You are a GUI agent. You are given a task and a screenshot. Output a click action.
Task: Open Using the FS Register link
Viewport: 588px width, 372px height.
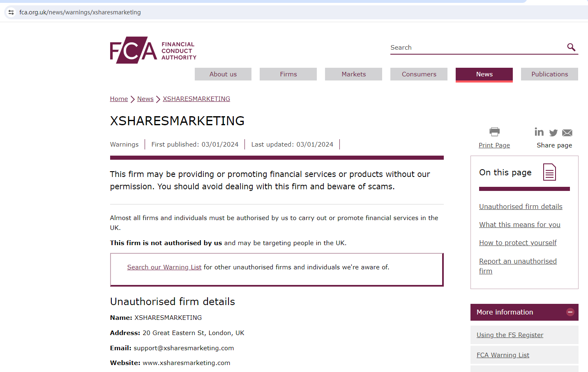[510, 335]
